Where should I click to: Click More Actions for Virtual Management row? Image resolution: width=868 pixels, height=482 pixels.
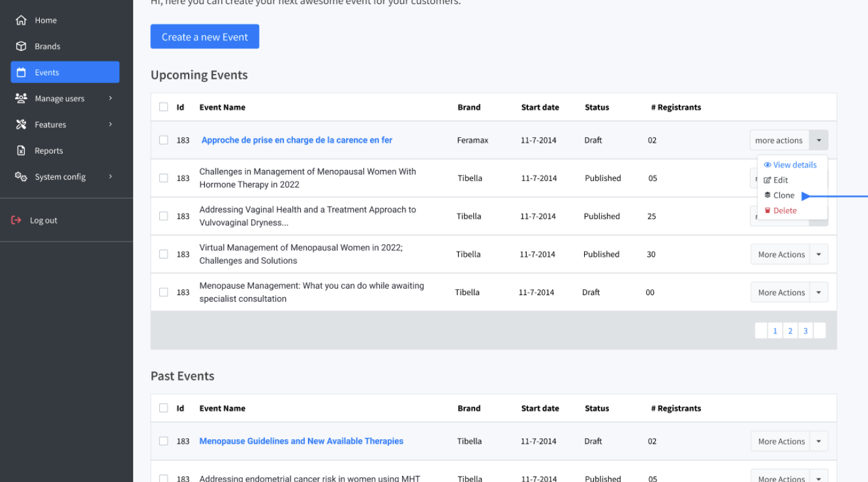point(780,254)
